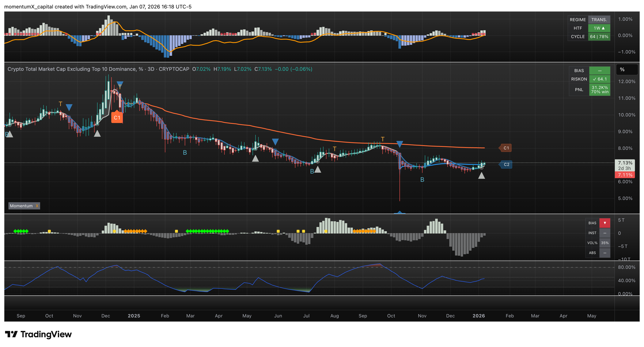Click the 2025 label on time axis
The image size is (644, 347).
[134, 316]
